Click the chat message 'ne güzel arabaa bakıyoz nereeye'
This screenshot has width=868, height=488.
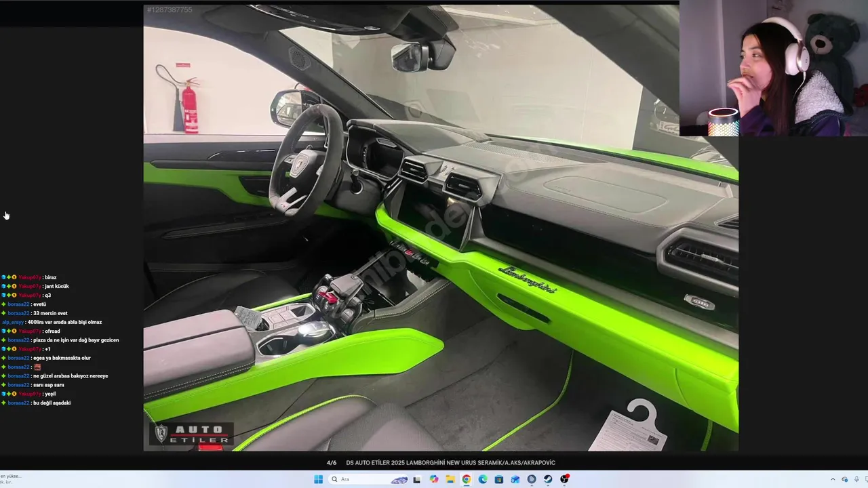(x=71, y=375)
